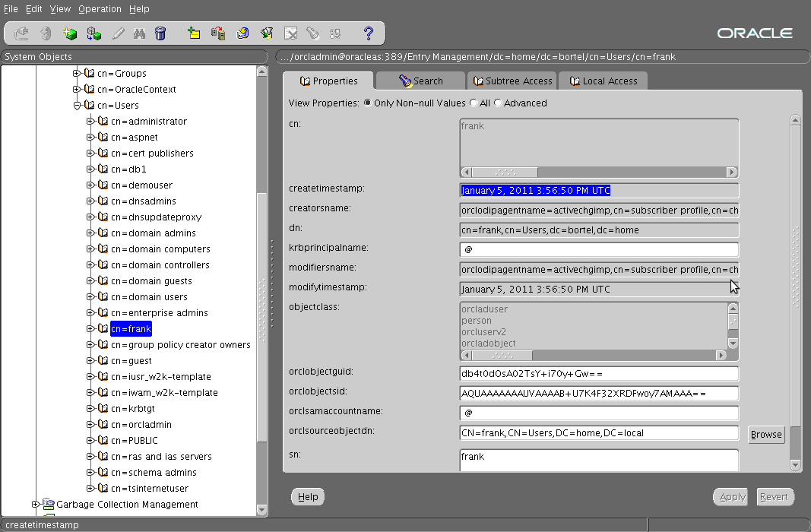
Task: Open toolbar Help with the question mark icon
Action: [x=368, y=33]
